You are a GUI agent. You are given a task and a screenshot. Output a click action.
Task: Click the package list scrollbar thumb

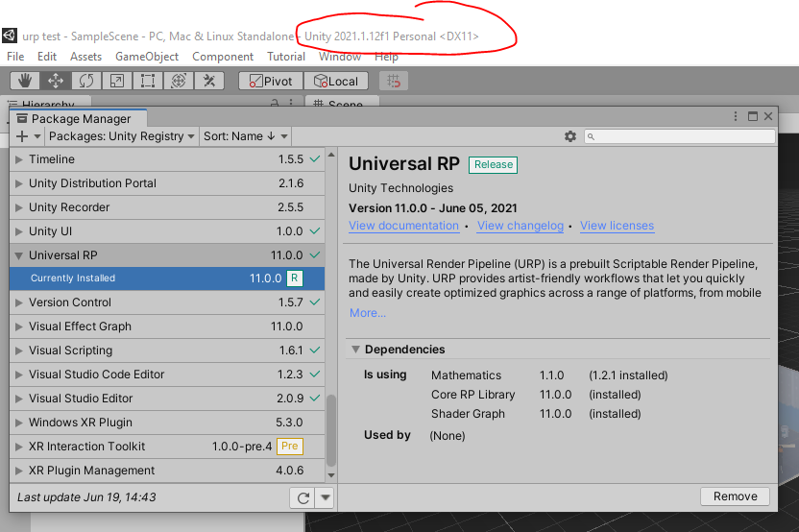click(x=331, y=430)
